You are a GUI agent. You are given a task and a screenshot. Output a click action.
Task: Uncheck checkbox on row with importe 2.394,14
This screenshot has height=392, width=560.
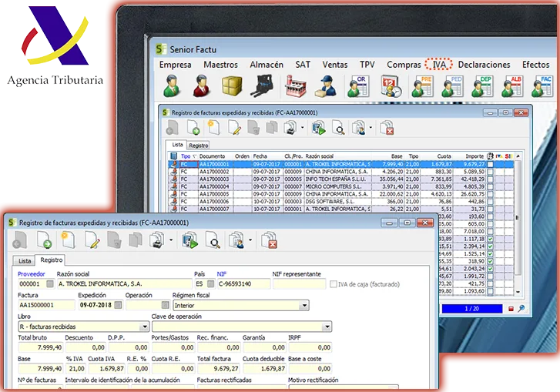click(491, 246)
